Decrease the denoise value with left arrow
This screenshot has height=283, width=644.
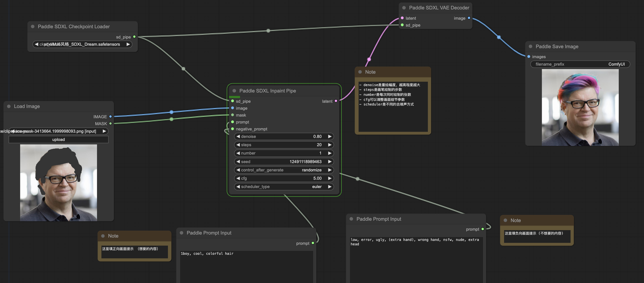click(x=238, y=137)
